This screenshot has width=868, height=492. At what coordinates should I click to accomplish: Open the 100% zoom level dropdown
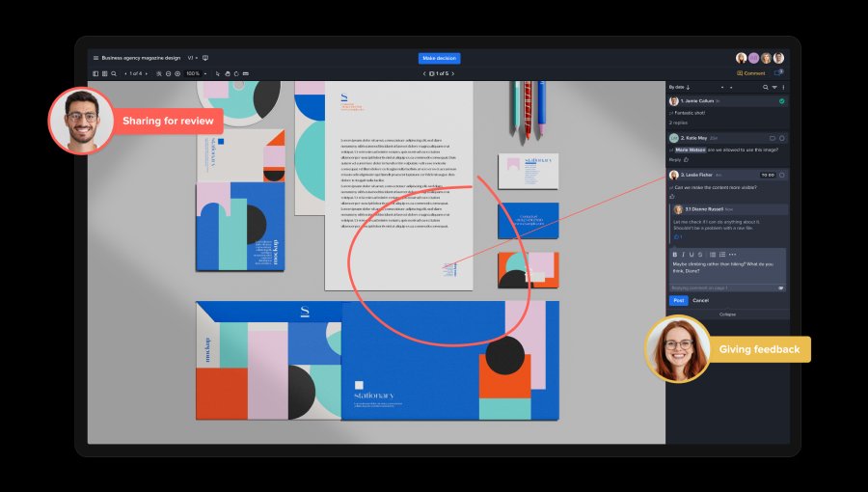pos(196,73)
